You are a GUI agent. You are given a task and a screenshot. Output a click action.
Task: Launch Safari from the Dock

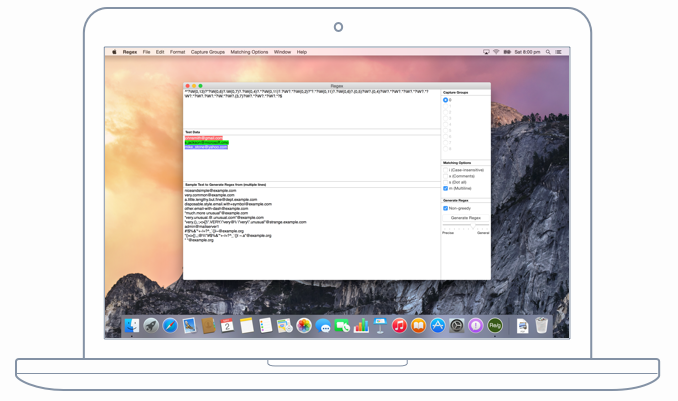170,326
